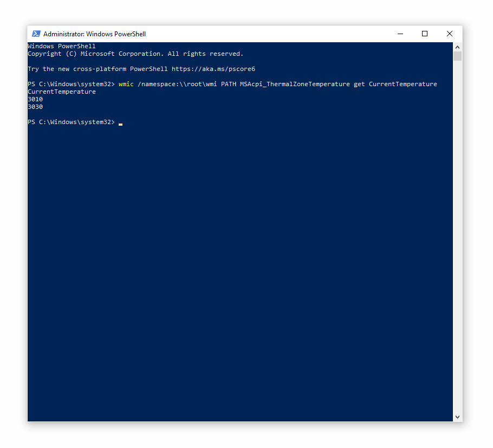
Task: Click the vertical scrollbar thumb
Action: 458,56
